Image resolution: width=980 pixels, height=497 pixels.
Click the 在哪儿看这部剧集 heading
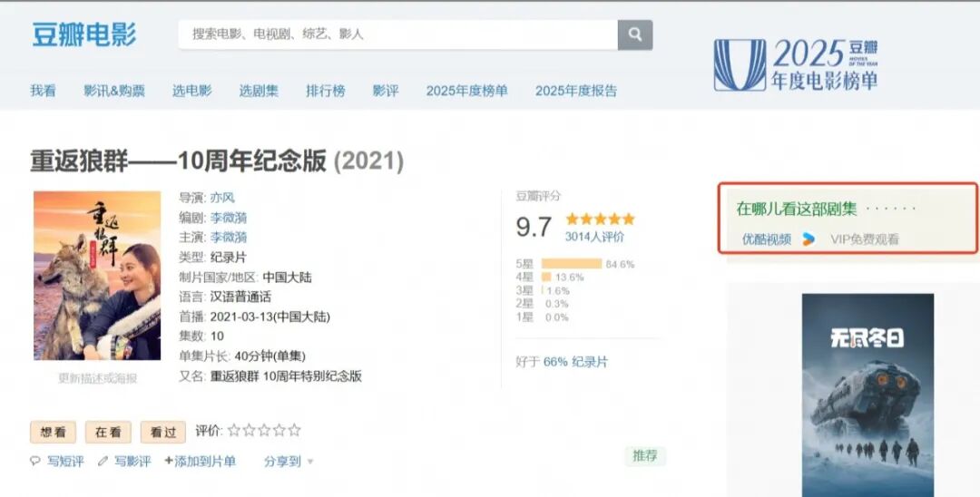(797, 210)
